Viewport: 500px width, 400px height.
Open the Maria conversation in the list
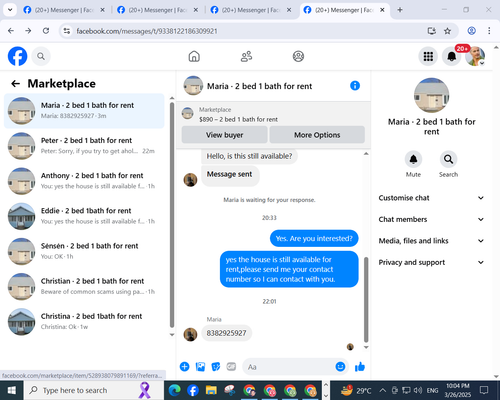84,111
